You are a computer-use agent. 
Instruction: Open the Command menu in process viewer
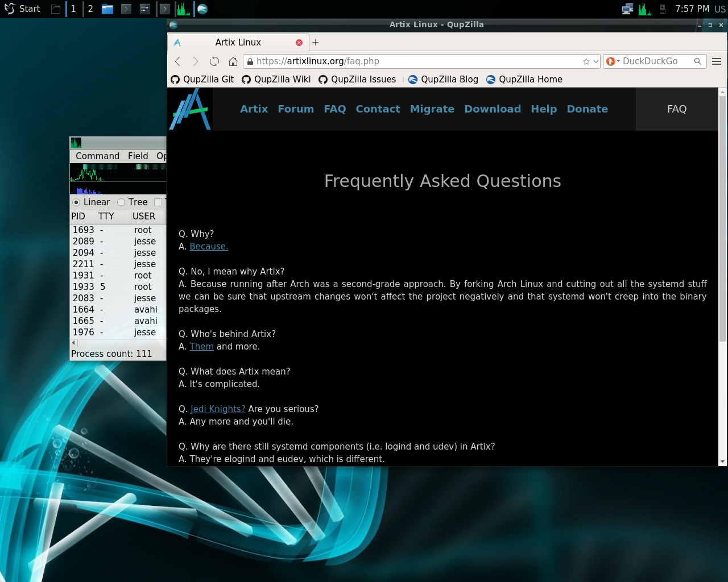tap(98, 156)
